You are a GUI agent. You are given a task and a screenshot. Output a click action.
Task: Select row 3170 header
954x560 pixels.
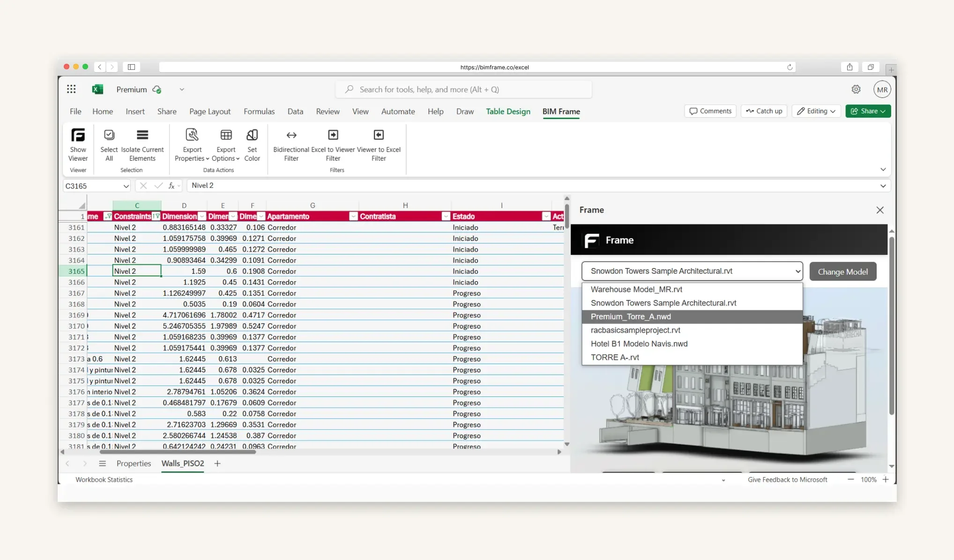(74, 326)
